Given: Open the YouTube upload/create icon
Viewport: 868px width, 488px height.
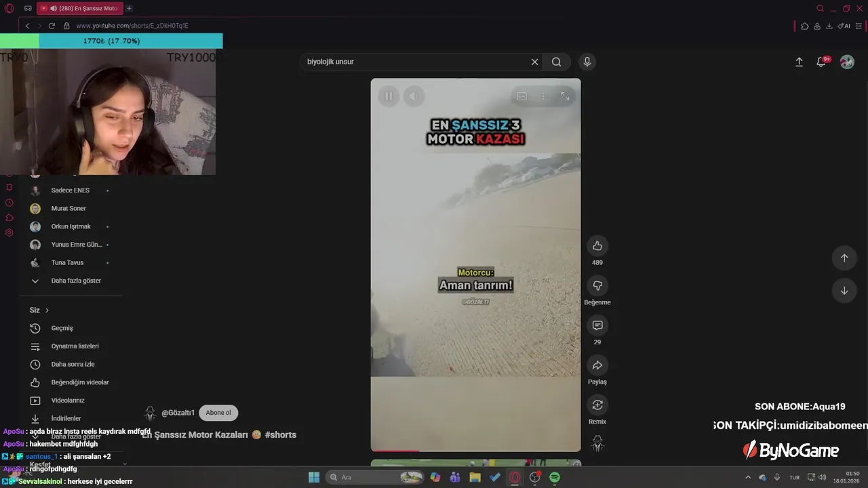Looking at the screenshot, I should click(x=799, y=62).
